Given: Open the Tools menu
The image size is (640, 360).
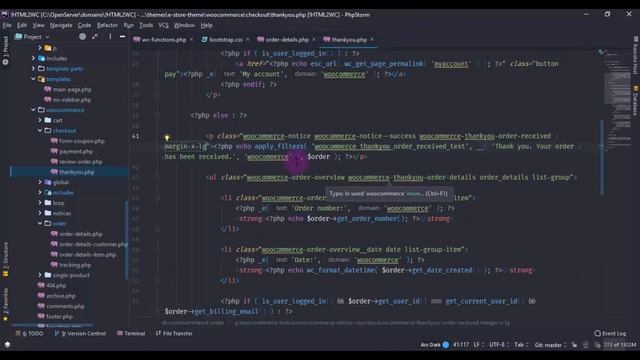Looking at the screenshot, I should (x=146, y=25).
